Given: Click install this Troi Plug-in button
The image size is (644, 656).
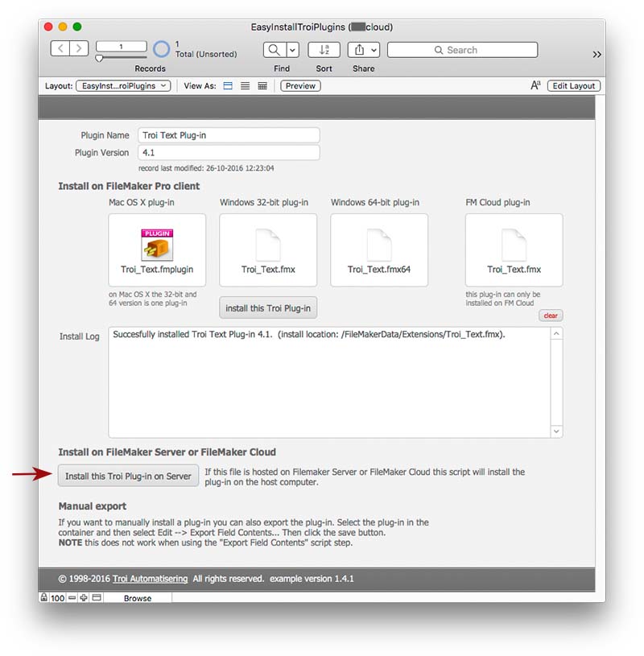Looking at the screenshot, I should (268, 308).
